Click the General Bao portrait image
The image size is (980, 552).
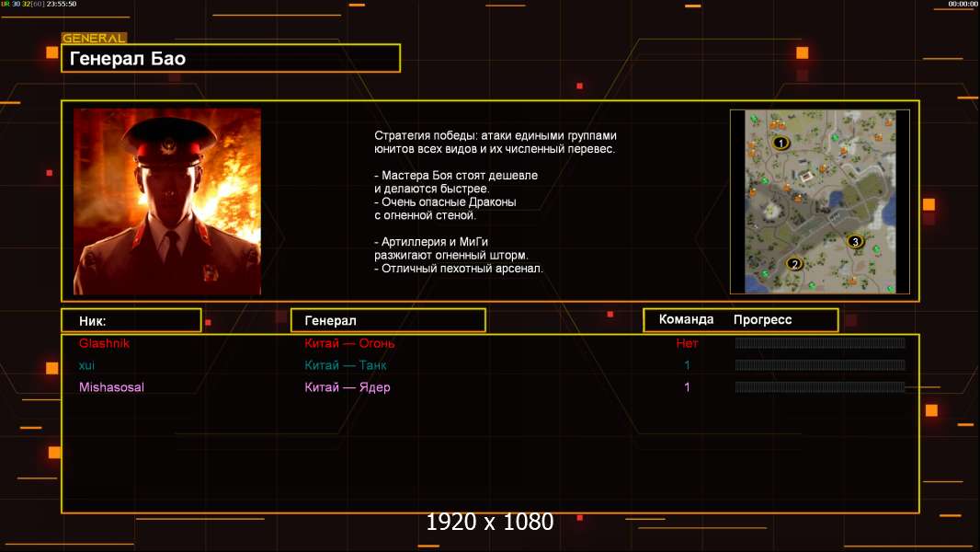[x=167, y=201]
